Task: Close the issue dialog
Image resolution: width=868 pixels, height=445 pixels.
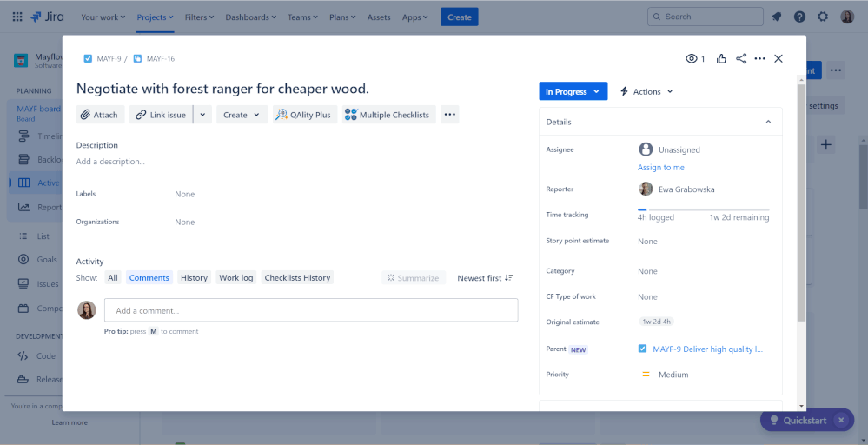Action: [779, 59]
